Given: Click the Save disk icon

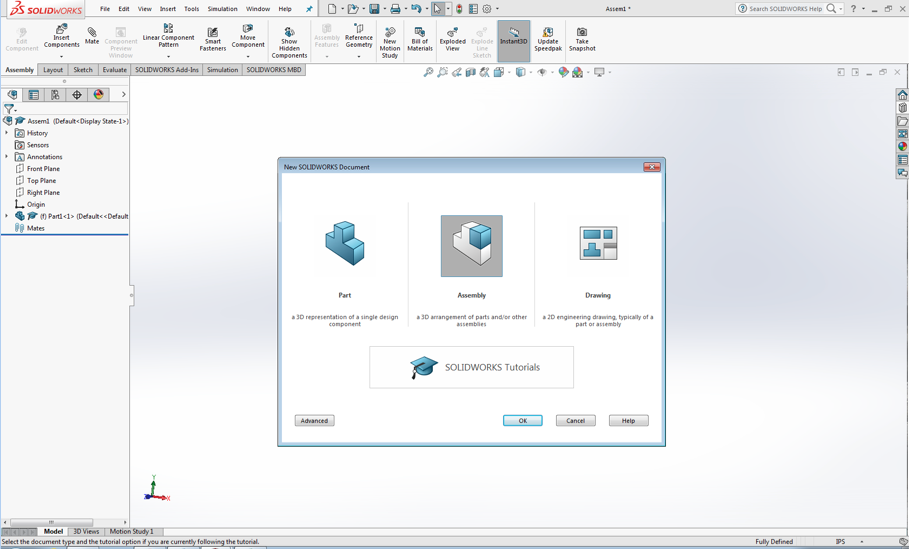Looking at the screenshot, I should point(374,9).
